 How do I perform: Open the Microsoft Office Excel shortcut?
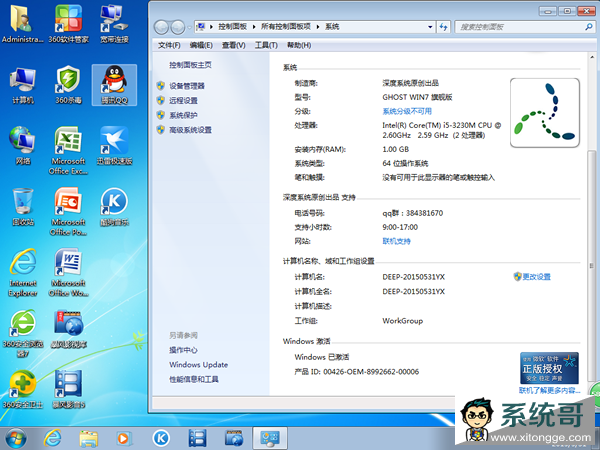point(68,151)
